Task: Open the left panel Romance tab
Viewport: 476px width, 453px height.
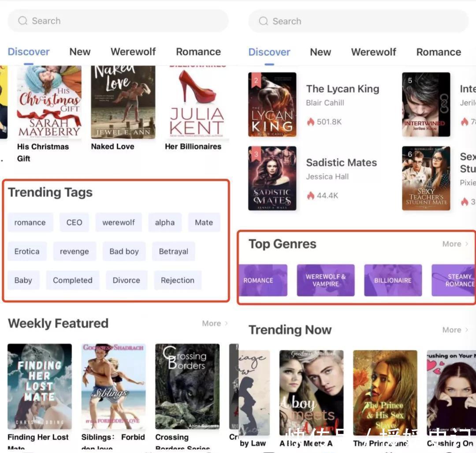Action: [x=198, y=52]
